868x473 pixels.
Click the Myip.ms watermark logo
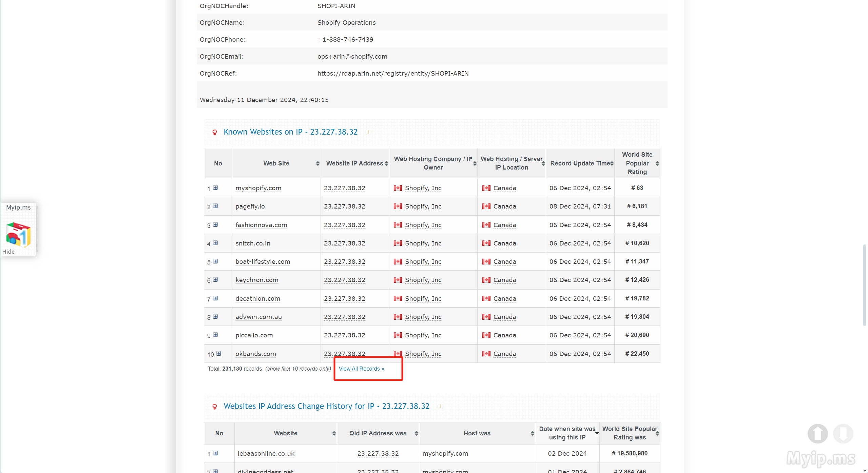tap(821, 458)
